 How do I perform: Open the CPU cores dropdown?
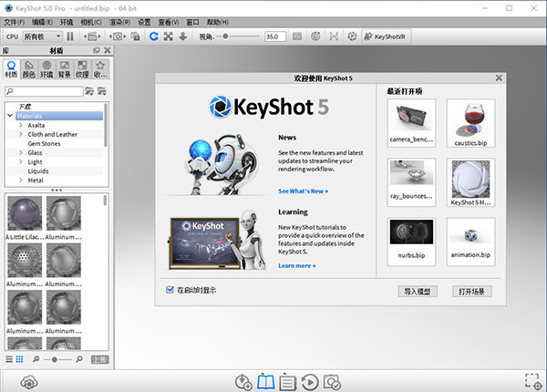(x=41, y=36)
